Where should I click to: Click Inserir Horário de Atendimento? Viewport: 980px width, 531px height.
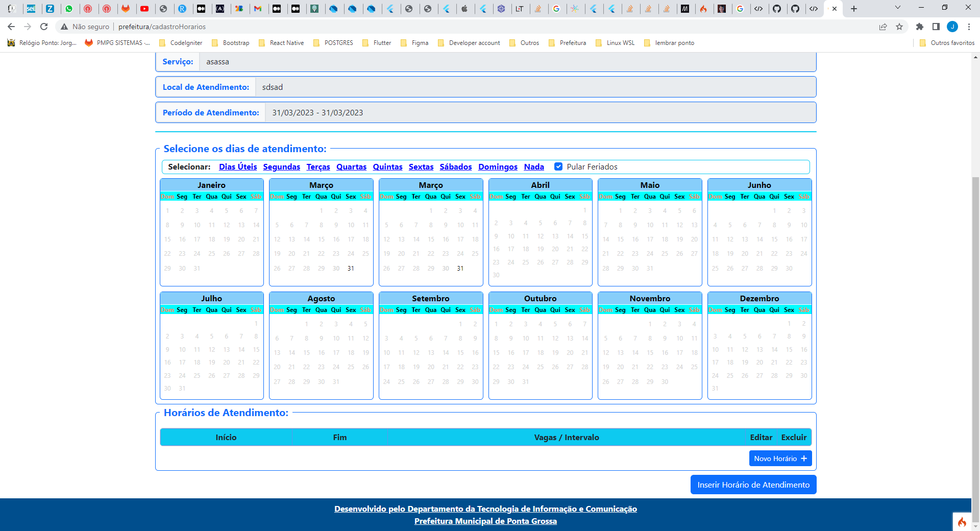pyautogui.click(x=753, y=484)
